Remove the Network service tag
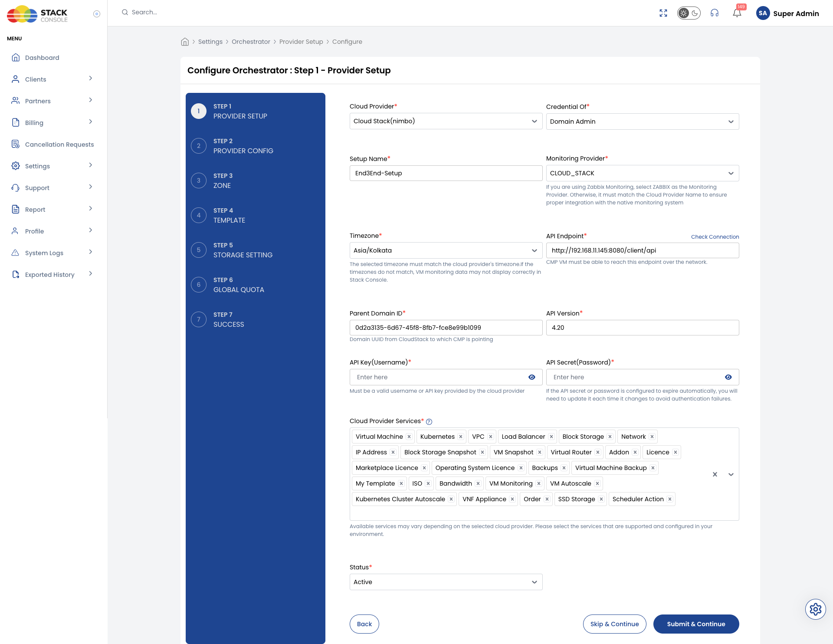Screen dimensions: 833x644 point(652,437)
